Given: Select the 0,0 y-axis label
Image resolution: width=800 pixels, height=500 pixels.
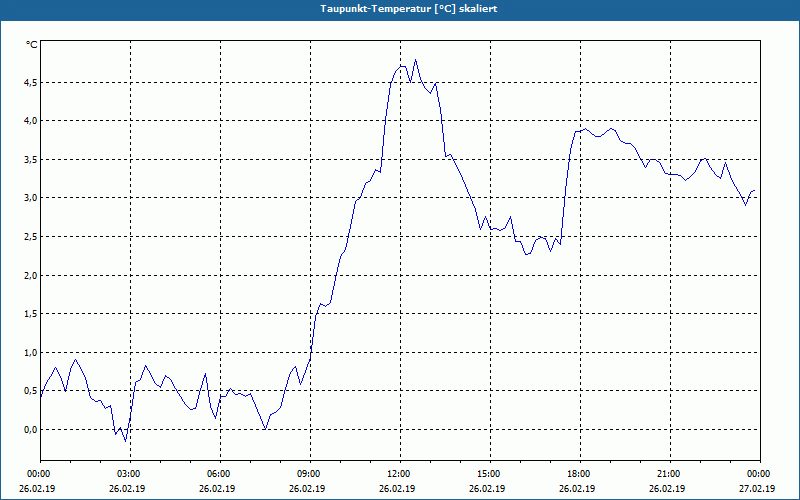Looking at the screenshot, I should (x=30, y=430).
